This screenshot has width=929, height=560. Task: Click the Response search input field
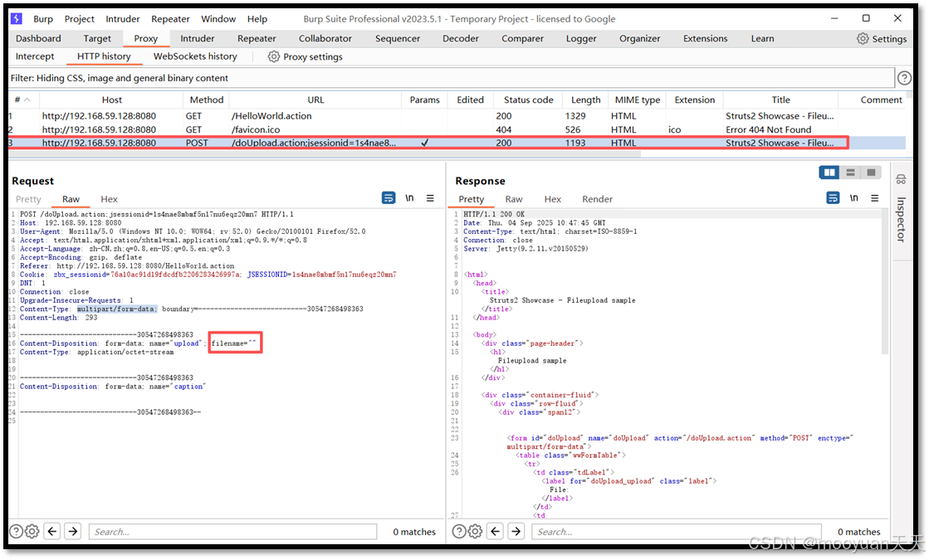tap(677, 532)
